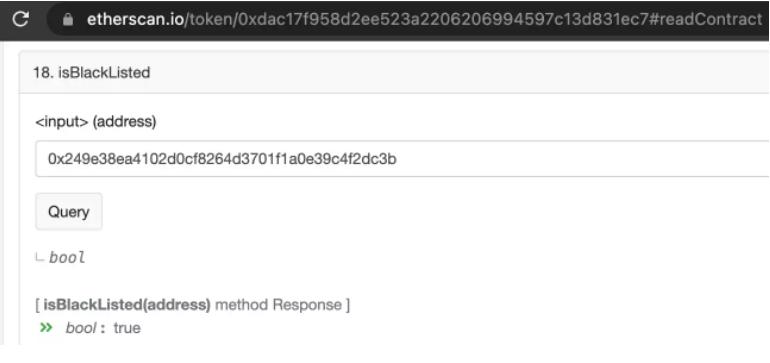Click the bold isBlackListed(address) response text
Screen dimensions: 770x363
(x=127, y=305)
